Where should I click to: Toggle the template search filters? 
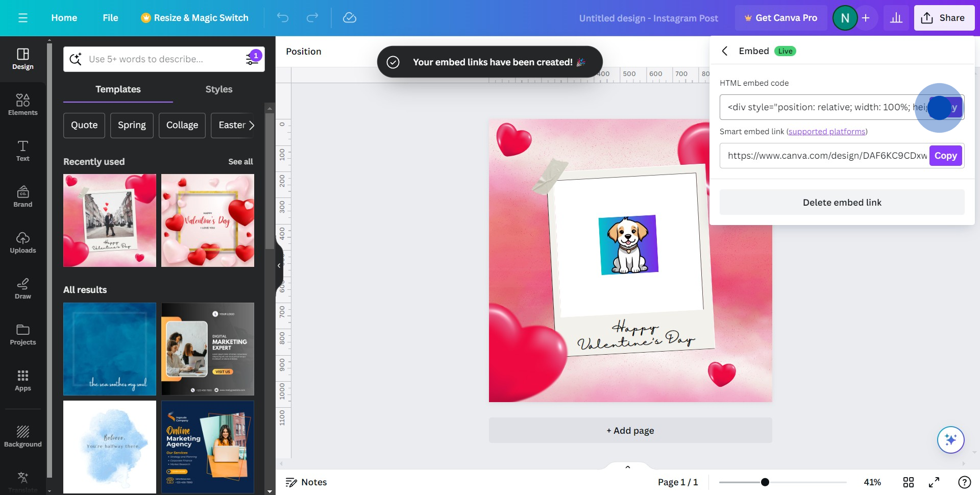pos(253,59)
